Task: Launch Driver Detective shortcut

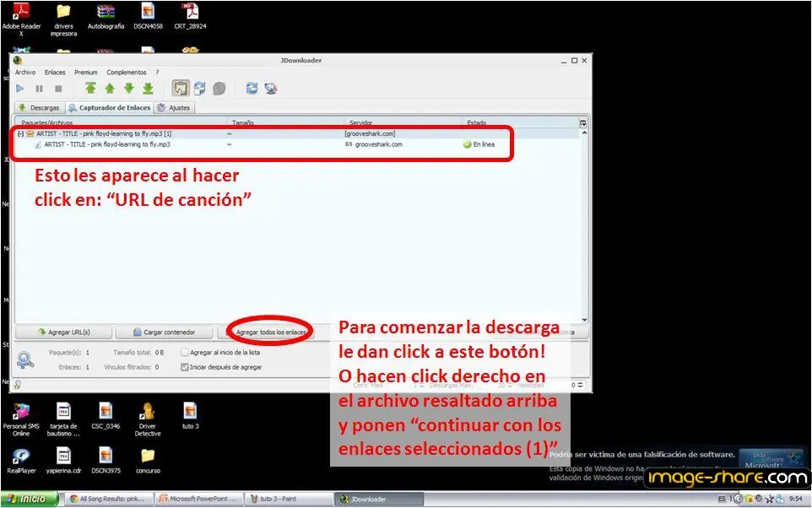Action: tap(148, 420)
